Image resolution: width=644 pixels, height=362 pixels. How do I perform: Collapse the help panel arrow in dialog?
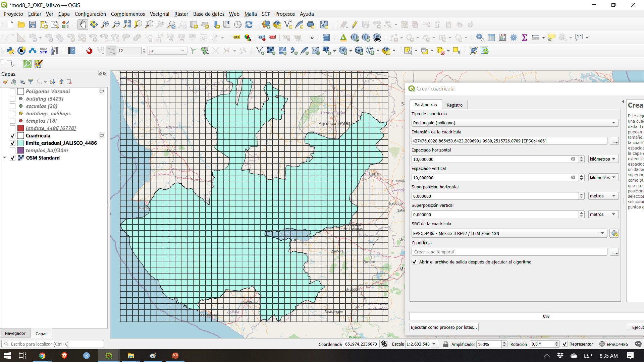623,101
